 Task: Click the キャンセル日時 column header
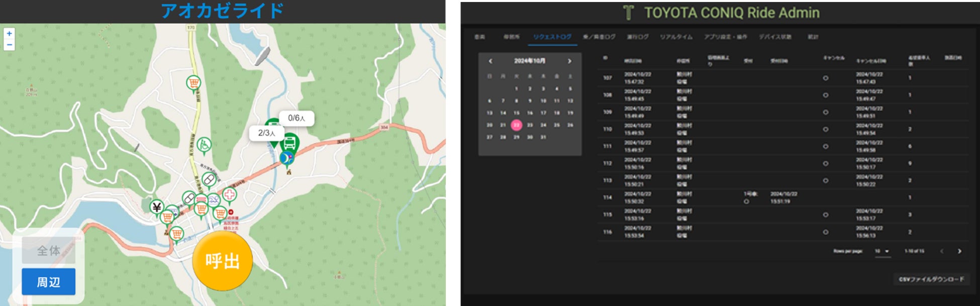pyautogui.click(x=871, y=61)
